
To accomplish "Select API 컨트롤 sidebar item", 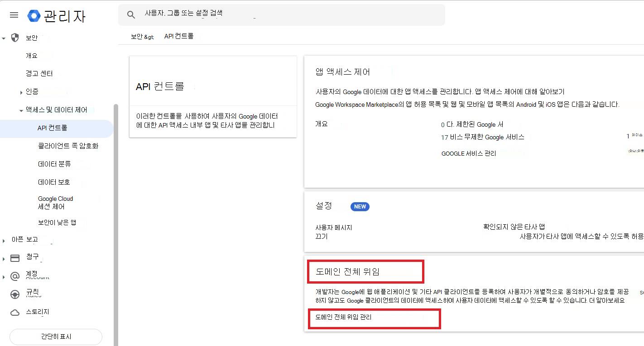I will coord(57,128).
